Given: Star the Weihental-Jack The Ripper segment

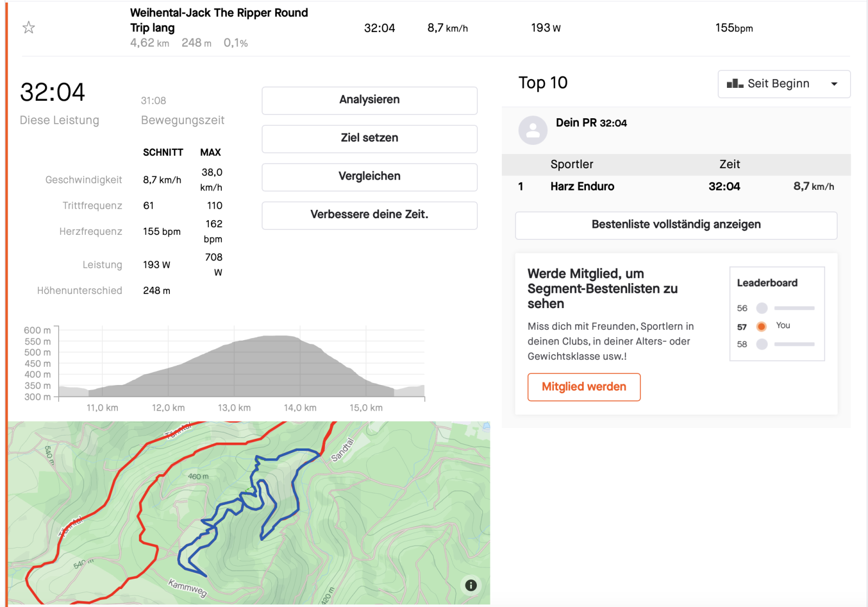Looking at the screenshot, I should (x=29, y=28).
